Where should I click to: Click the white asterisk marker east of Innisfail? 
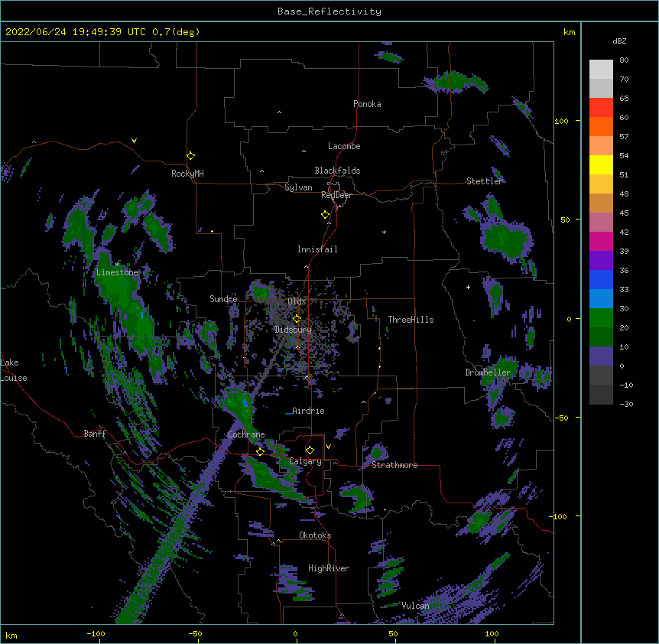tap(384, 232)
